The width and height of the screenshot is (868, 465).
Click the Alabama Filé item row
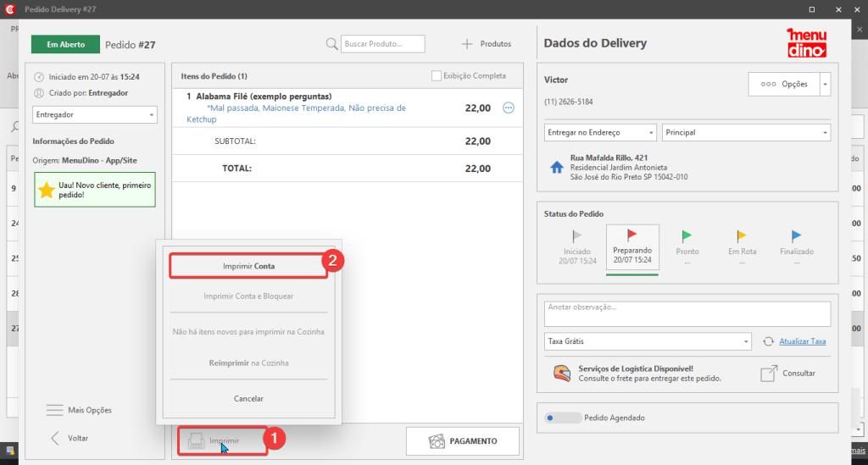click(x=348, y=108)
